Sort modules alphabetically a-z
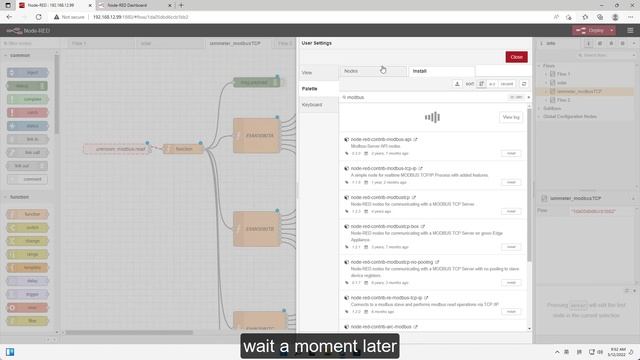Image resolution: width=640 pixels, height=360 pixels. point(492,84)
